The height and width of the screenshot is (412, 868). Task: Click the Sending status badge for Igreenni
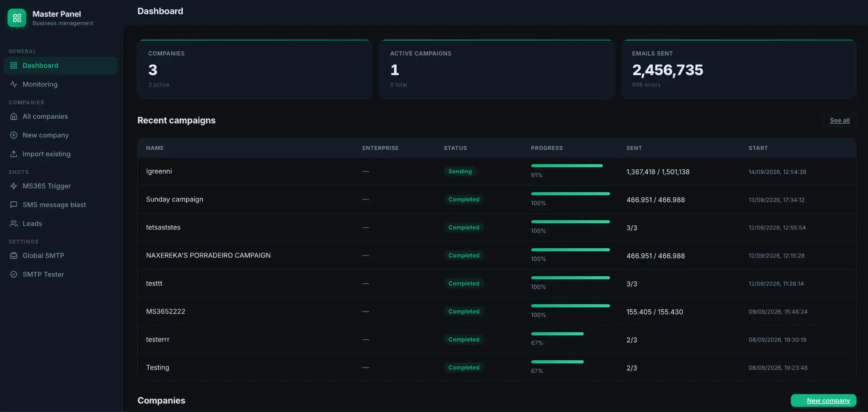click(460, 171)
